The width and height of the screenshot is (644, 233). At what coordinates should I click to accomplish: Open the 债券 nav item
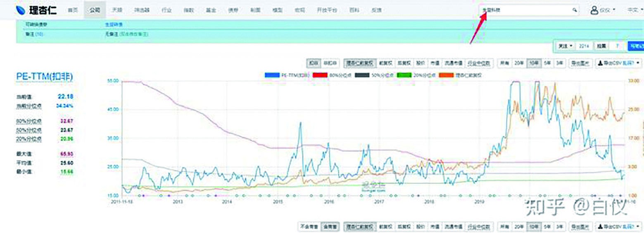233,10
